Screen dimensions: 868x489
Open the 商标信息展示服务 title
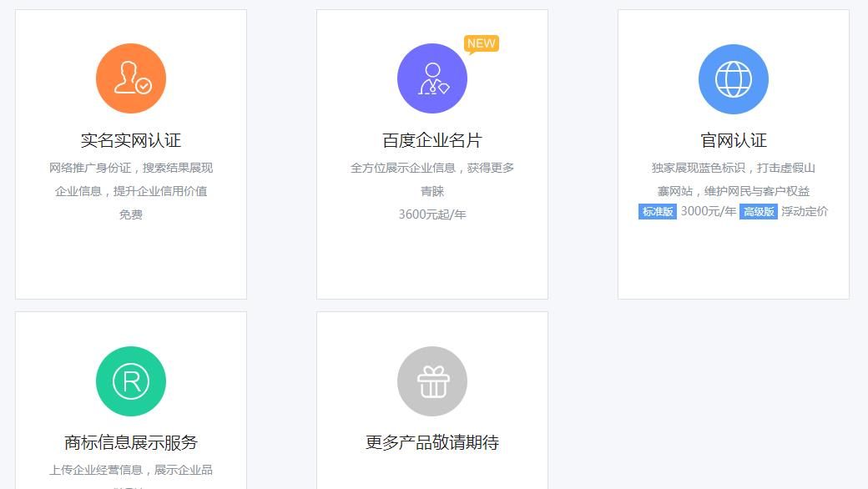(131, 442)
